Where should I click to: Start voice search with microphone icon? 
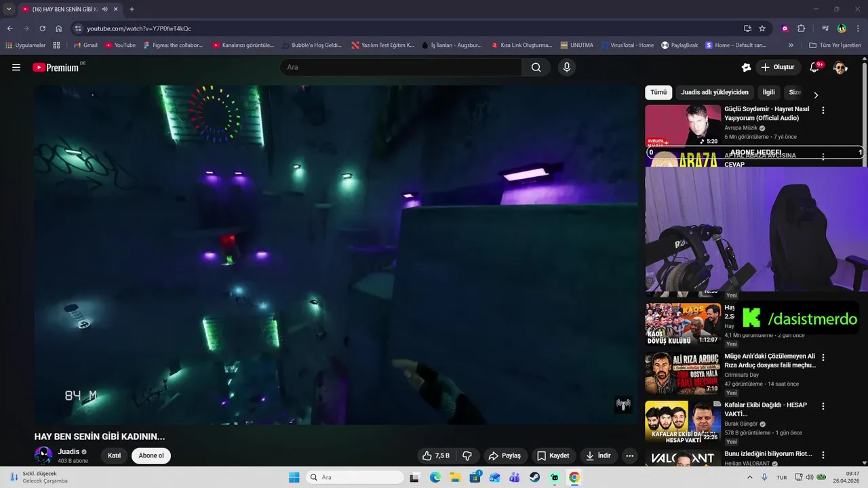[x=567, y=67]
